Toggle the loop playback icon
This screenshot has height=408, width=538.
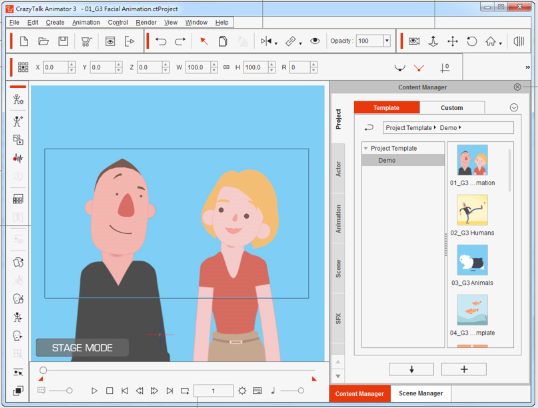click(x=185, y=391)
